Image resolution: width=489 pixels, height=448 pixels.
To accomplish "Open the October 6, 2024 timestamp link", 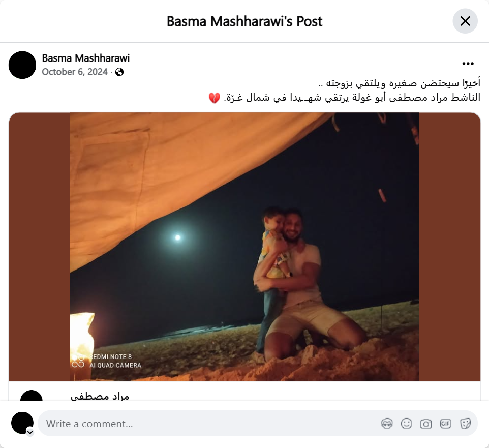I will coord(75,72).
